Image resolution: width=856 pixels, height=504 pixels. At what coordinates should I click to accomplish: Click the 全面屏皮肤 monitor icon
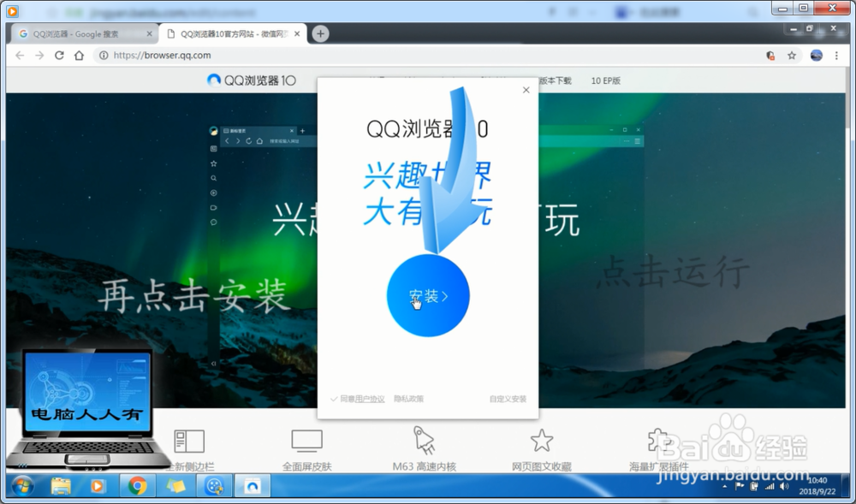click(x=306, y=442)
